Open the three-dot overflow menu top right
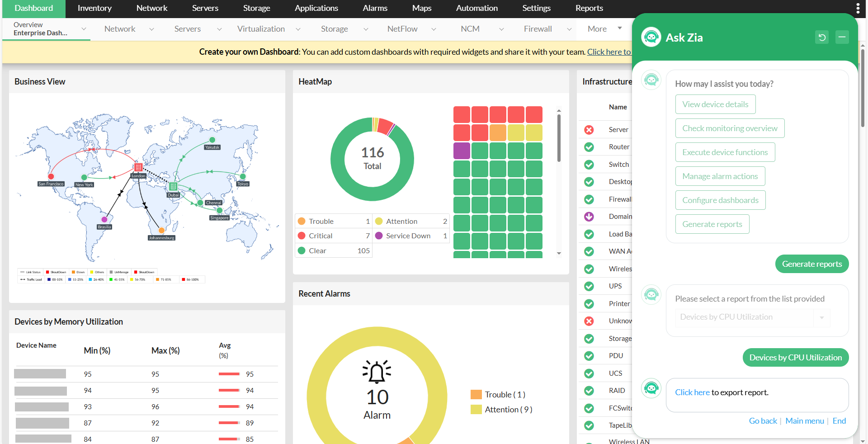Image resolution: width=868 pixels, height=444 pixels. pos(859,8)
